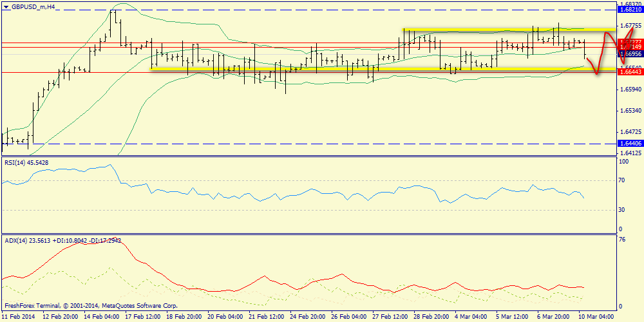Viewport: 644px width, 322px height.
Task: Click the 18 Feb 20:00 time label
Action: point(183,317)
